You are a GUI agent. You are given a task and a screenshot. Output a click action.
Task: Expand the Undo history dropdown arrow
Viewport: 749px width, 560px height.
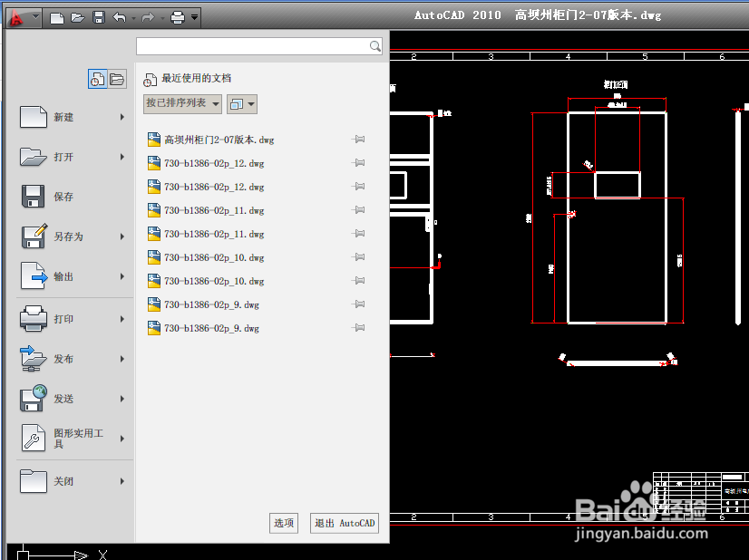click(134, 19)
